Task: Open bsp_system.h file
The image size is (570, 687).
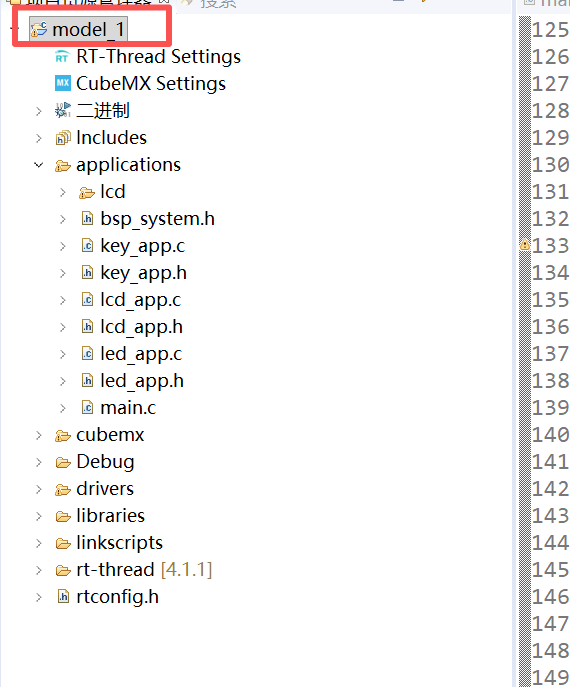Action: tap(157, 219)
